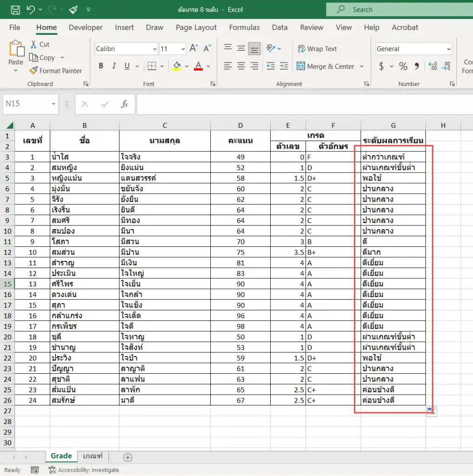473x476 pixels.
Task: Expand the Paste options dropdown arrow
Action: pyautogui.click(x=15, y=71)
